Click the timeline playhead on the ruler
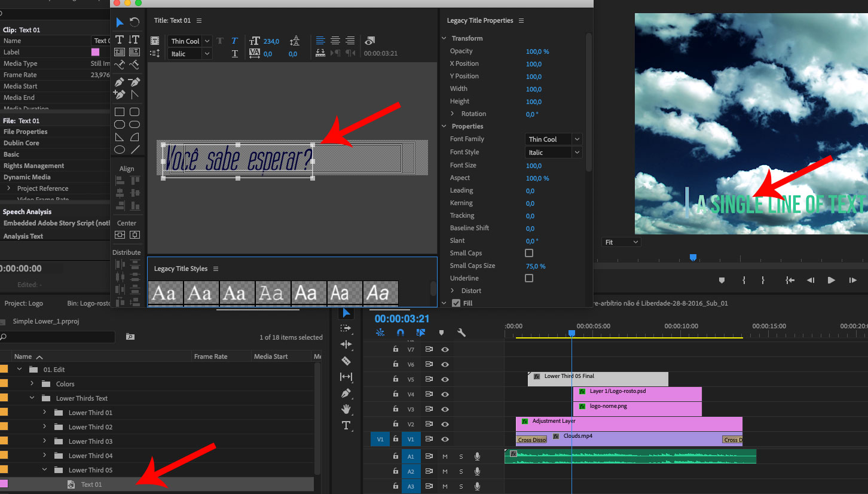 (x=571, y=333)
